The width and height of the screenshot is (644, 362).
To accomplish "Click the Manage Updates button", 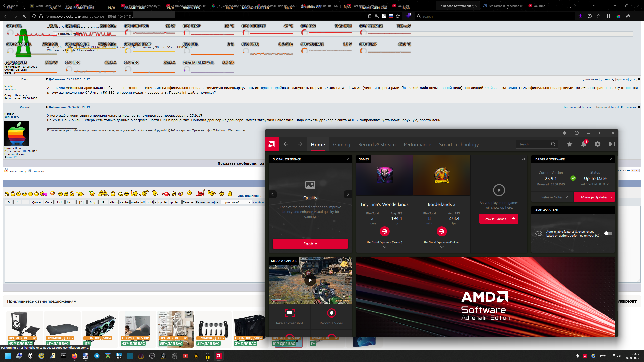I will (x=594, y=197).
